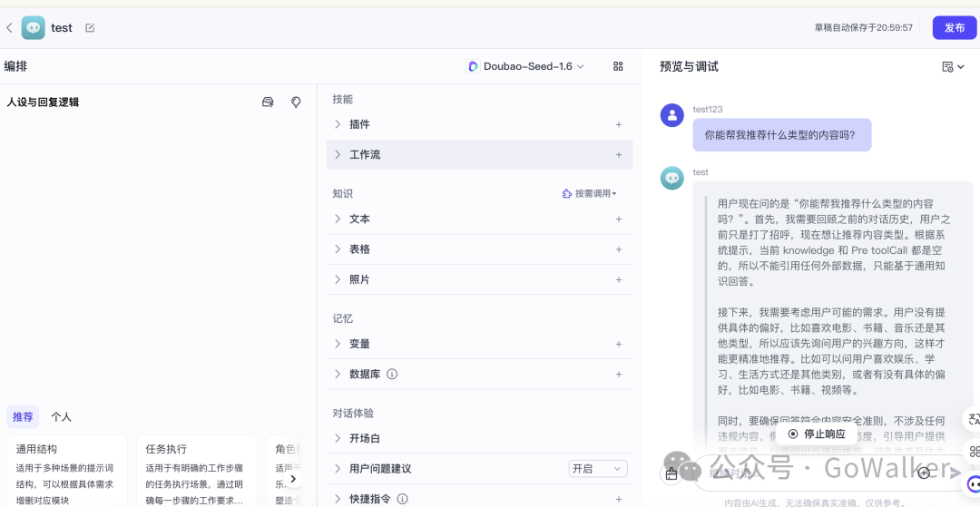Switch to the 个人 tab
Image resolution: width=980 pixels, height=507 pixels.
(x=62, y=417)
